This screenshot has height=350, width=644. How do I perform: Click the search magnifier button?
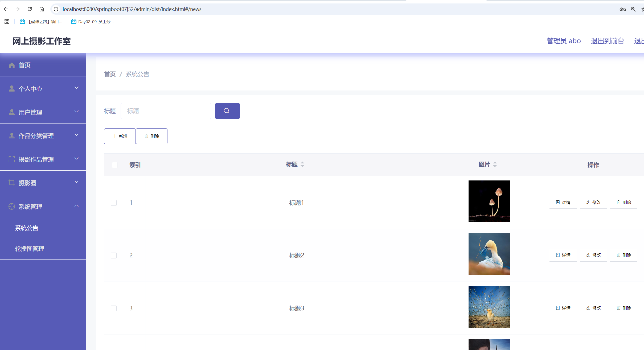227,111
